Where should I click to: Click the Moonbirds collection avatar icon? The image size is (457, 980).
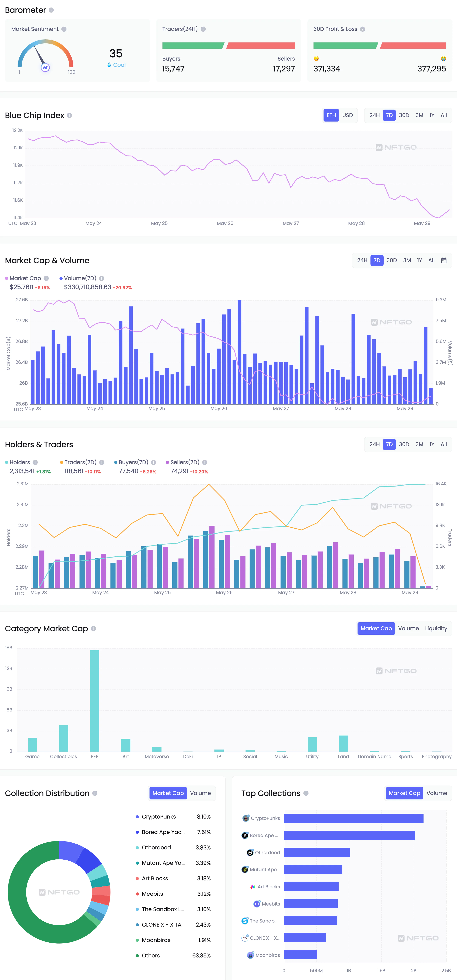251,955
